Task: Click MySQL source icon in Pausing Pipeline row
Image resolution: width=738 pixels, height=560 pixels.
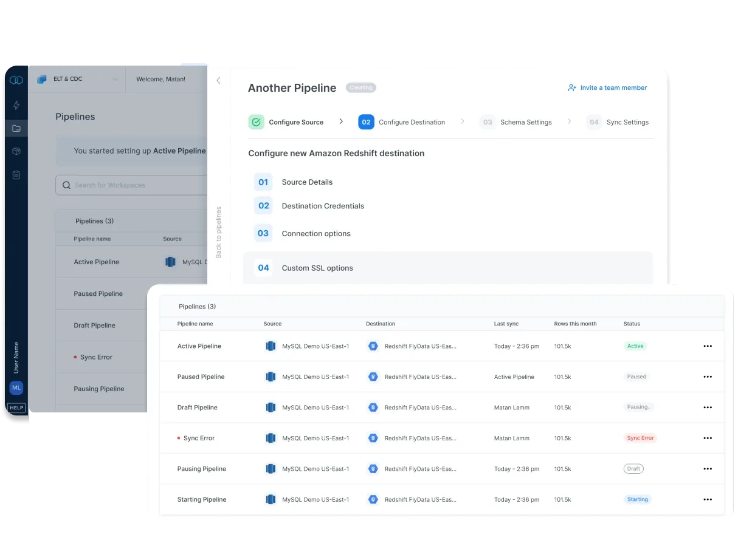Action: click(271, 469)
